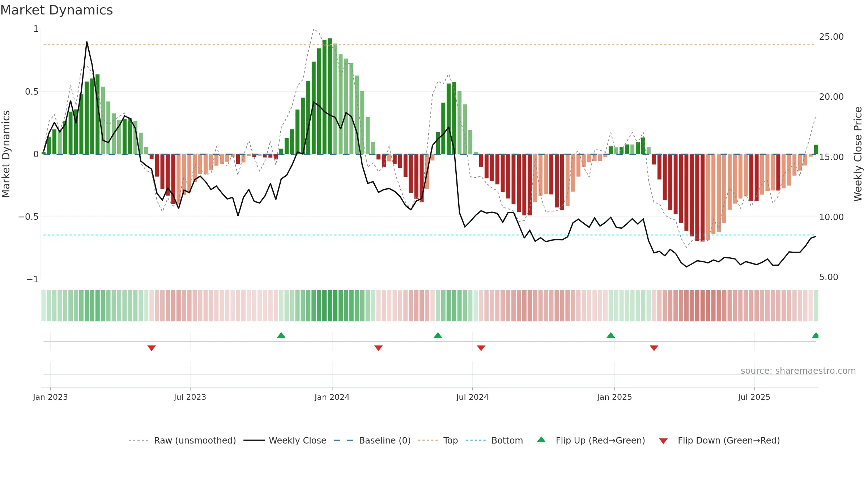This screenshot has width=868, height=488.
Task: Click the 15.00 price axis label
Action: (x=831, y=157)
